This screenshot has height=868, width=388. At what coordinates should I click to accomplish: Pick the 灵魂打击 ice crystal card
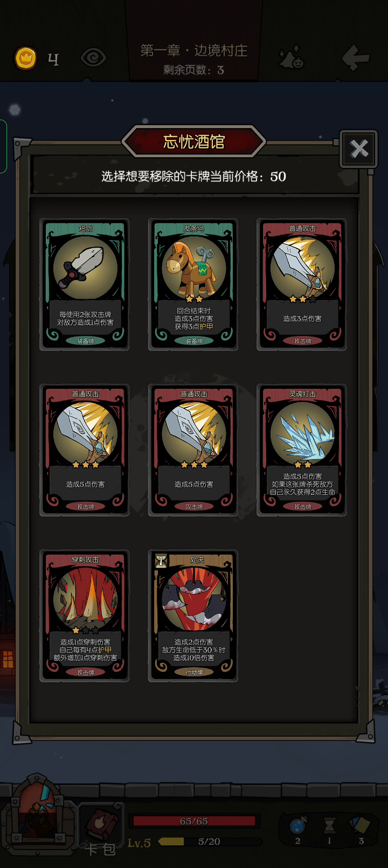[x=302, y=450]
